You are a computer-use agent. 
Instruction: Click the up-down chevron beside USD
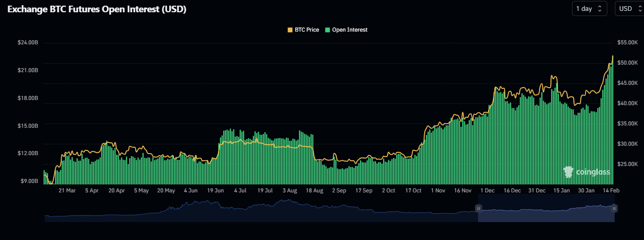click(636, 8)
